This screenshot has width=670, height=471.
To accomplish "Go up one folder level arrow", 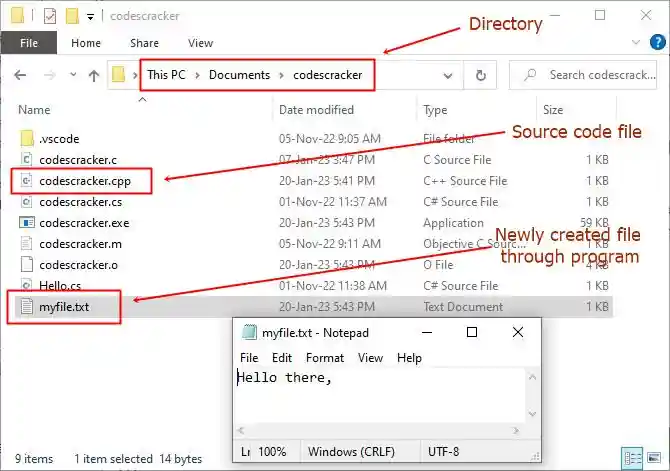I will [94, 75].
